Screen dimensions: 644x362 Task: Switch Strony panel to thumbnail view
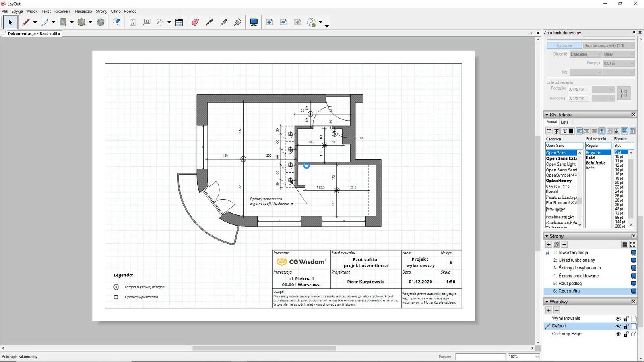(632, 245)
